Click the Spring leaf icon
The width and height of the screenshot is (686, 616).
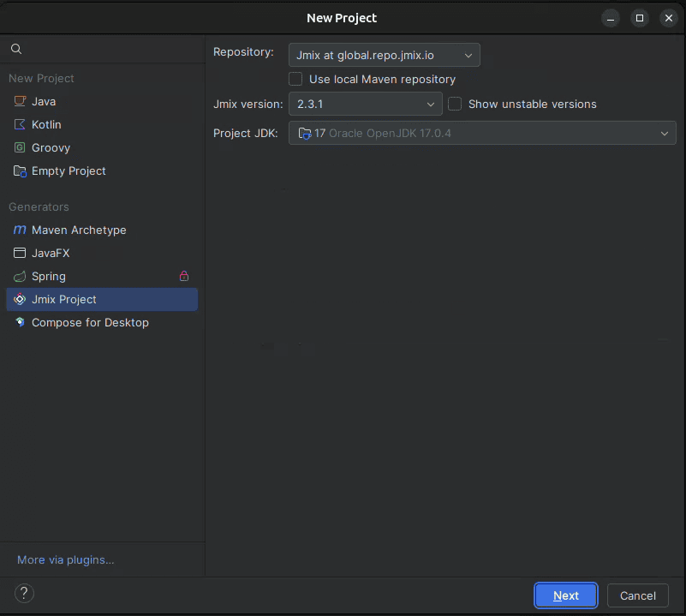click(x=20, y=276)
